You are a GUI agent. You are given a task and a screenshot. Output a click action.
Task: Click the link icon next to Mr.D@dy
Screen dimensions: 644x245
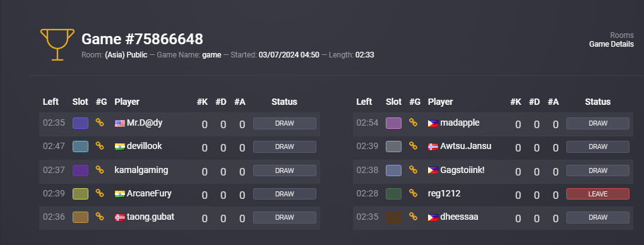(x=99, y=122)
